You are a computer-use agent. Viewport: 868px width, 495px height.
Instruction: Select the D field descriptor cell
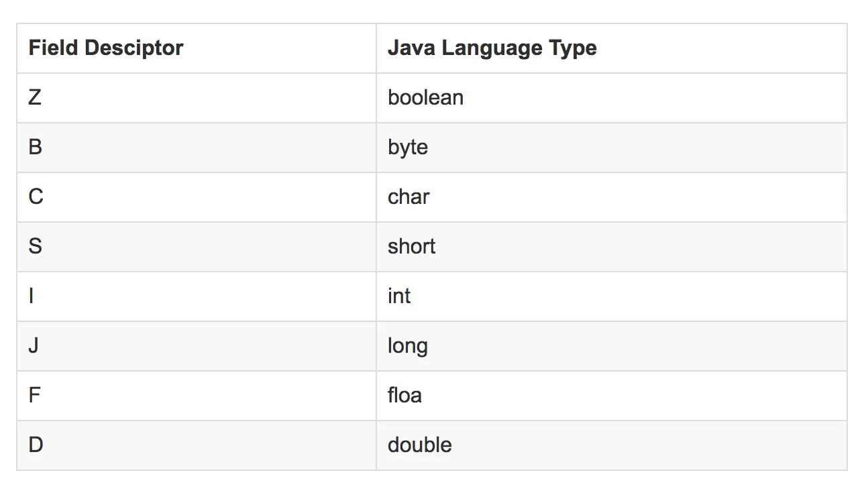[36, 445]
